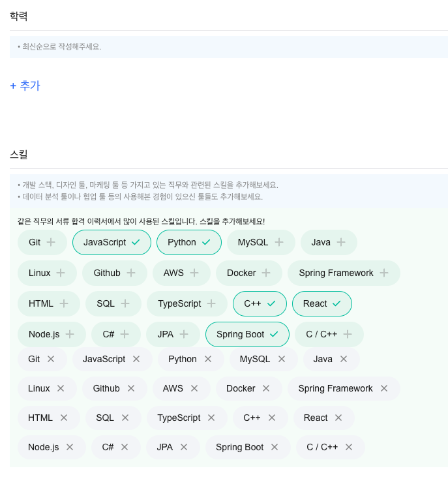The height and width of the screenshot is (477, 448).
Task: Add the AWS suggested skill chip
Action: click(x=181, y=273)
